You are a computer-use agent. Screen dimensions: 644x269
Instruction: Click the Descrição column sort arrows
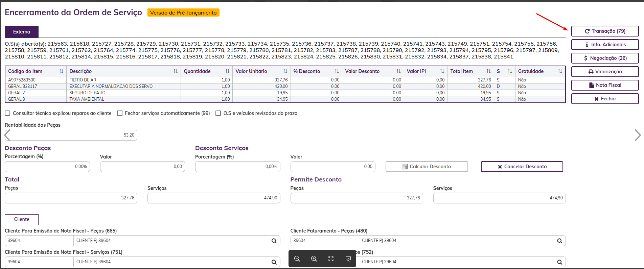[176, 71]
